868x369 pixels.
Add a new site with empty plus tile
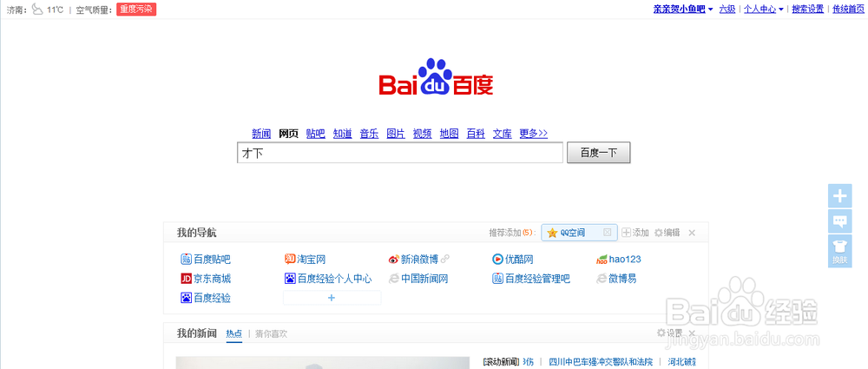pos(332,298)
